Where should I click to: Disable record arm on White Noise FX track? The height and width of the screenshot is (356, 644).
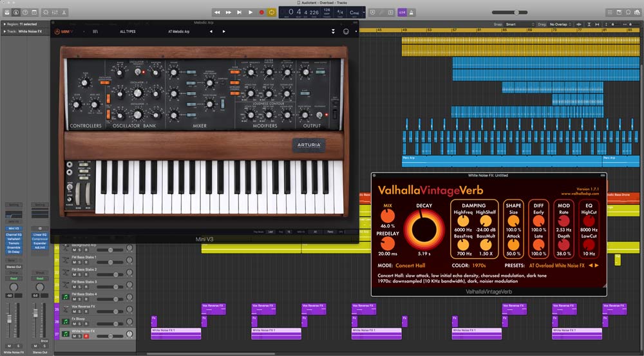click(x=86, y=336)
